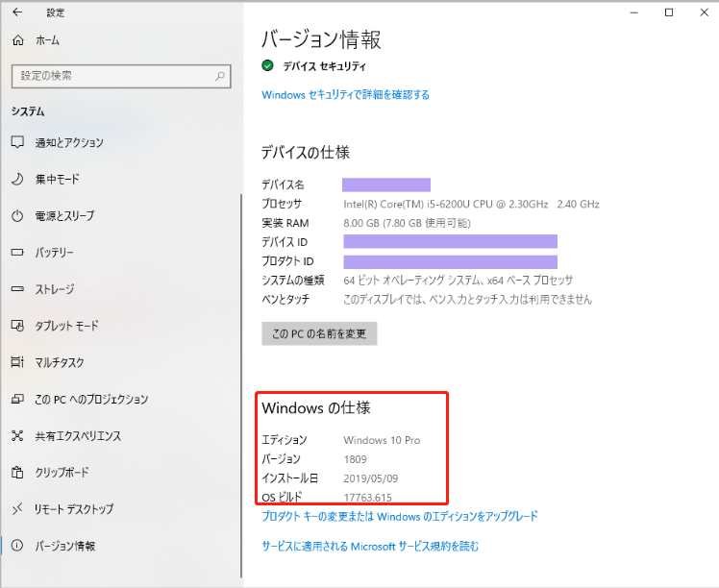
Task: Click the search magnifier icon
Action: coord(220,76)
